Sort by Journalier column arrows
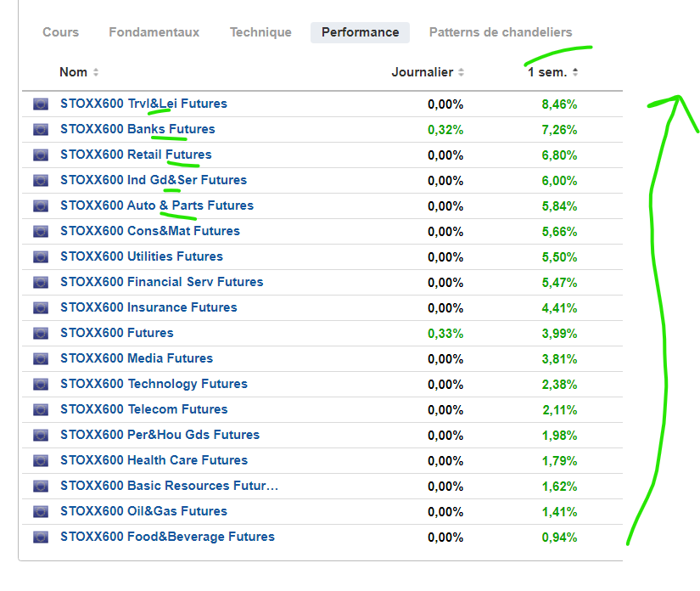 (x=462, y=72)
